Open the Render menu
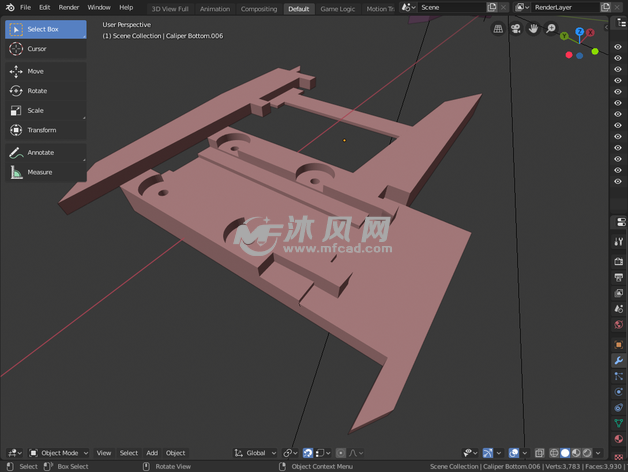Image resolution: width=628 pixels, height=472 pixels. point(69,7)
